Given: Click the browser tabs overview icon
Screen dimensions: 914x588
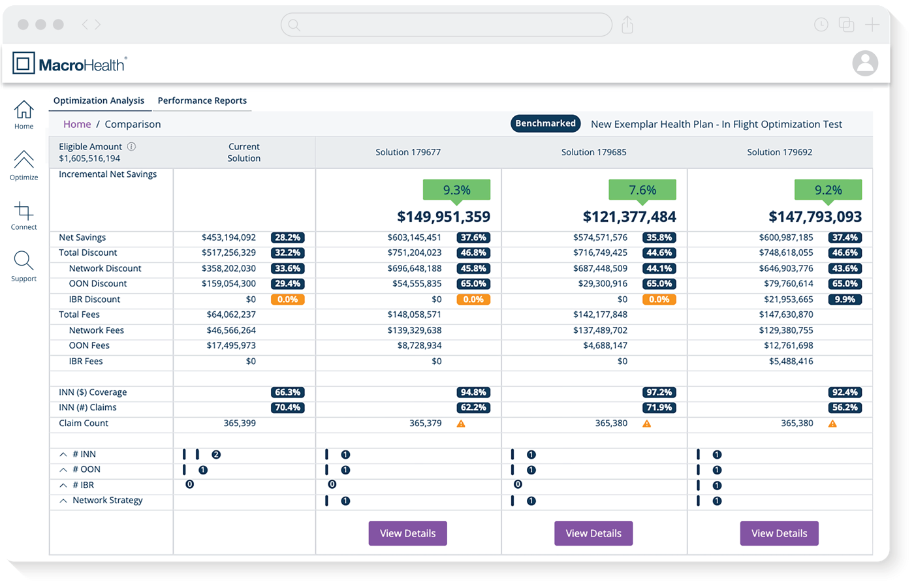Looking at the screenshot, I should [847, 25].
